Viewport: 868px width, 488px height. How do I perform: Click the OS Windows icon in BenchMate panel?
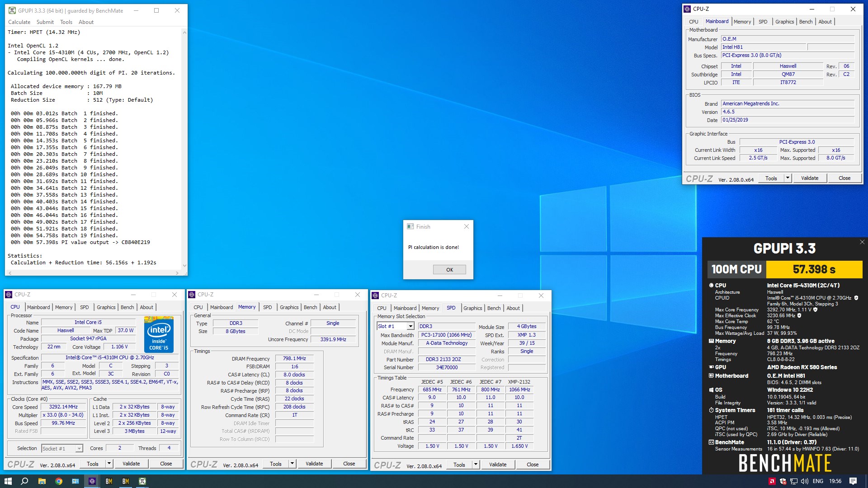pyautogui.click(x=711, y=390)
